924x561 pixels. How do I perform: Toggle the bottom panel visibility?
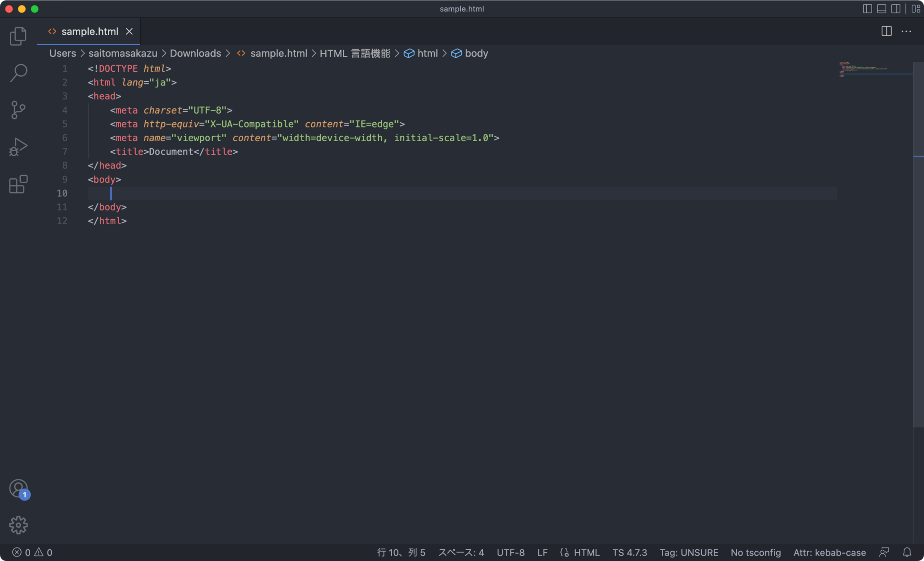(881, 9)
